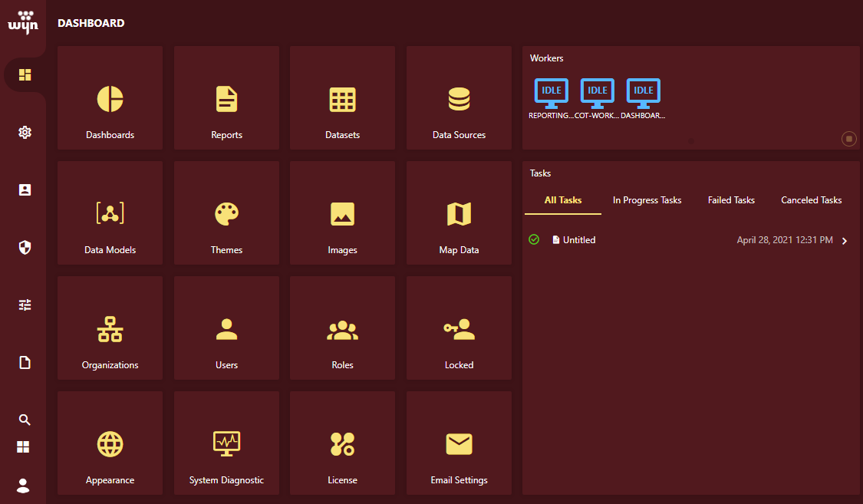Image resolution: width=863 pixels, height=504 pixels.
Task: Open the System Diagnostic tile
Action: click(x=226, y=443)
